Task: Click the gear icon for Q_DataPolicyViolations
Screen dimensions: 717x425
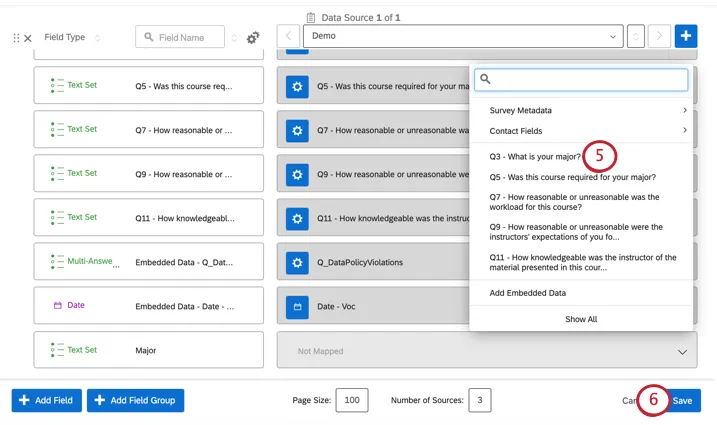Action: 297,262
